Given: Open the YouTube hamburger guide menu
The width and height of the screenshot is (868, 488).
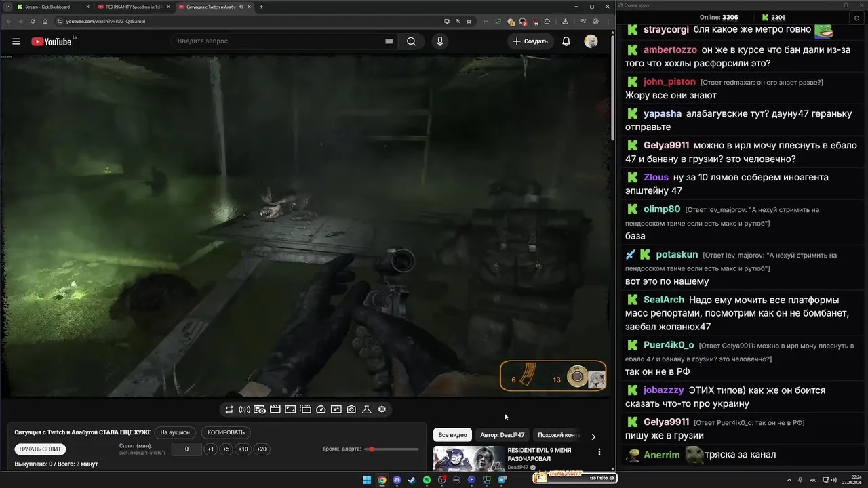Looking at the screenshot, I should point(16,41).
